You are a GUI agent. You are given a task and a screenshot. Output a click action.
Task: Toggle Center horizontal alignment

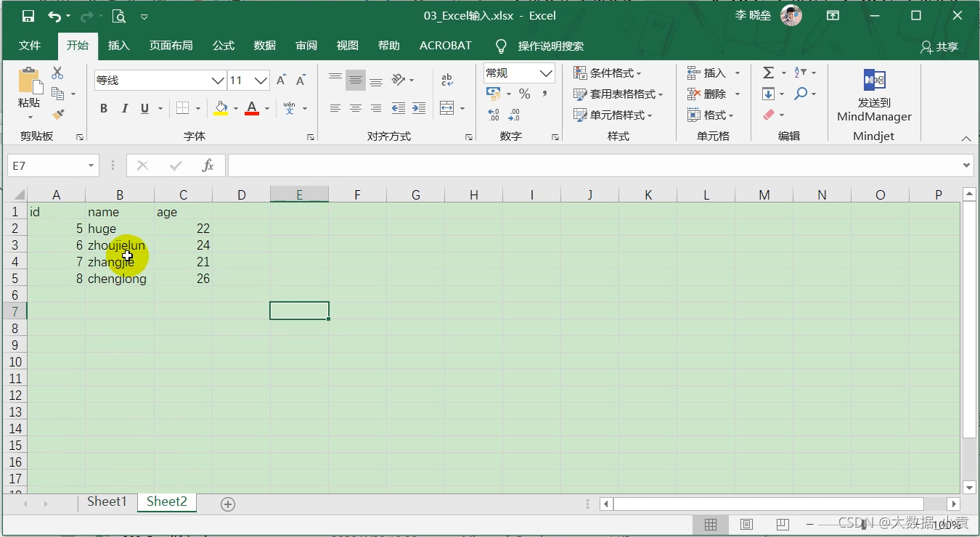pos(355,108)
